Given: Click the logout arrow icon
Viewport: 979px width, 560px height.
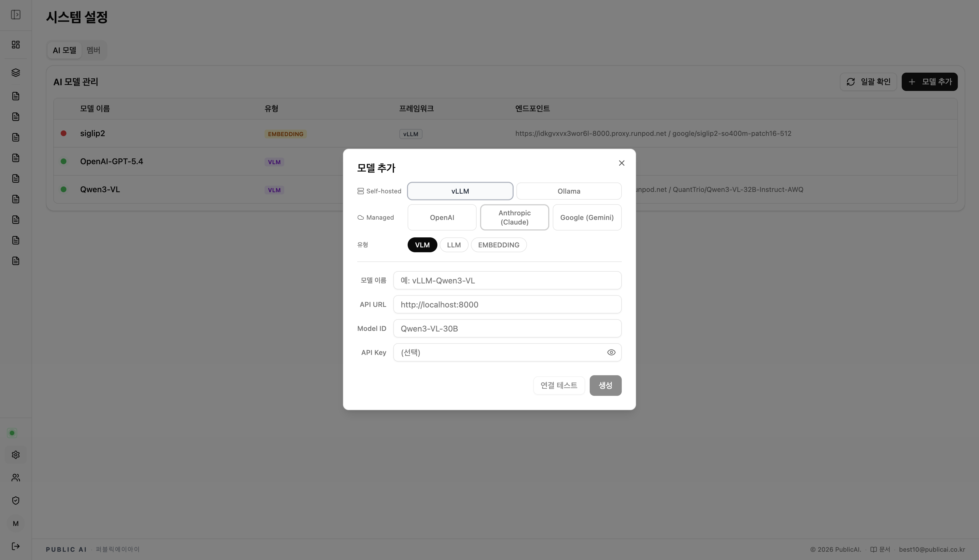Looking at the screenshot, I should (x=16, y=546).
